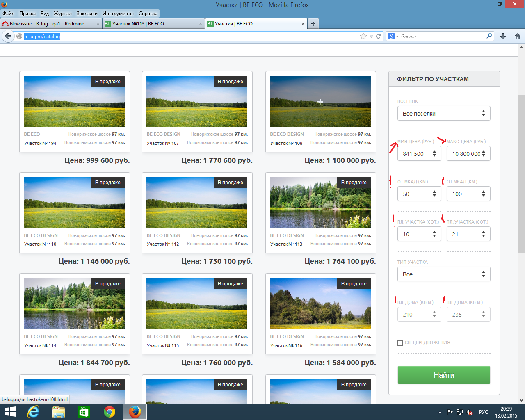
Task: Reload page with the refresh icon
Action: point(379,36)
